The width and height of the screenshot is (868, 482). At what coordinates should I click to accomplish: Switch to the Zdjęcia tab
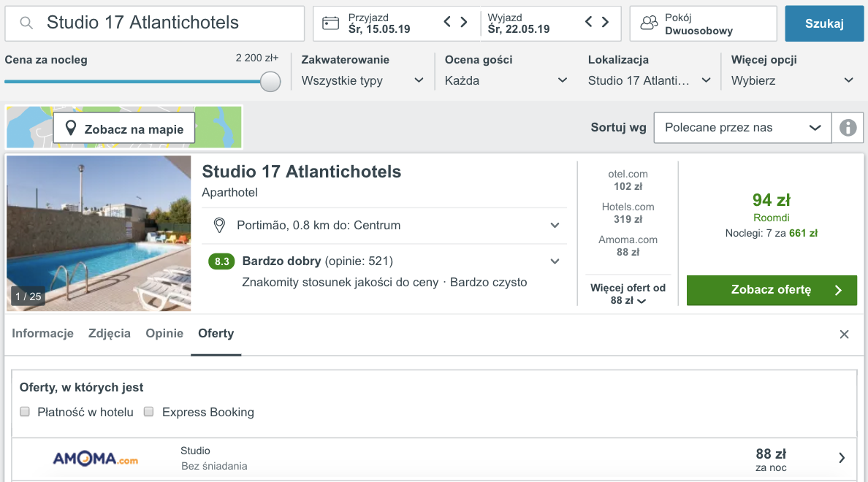tap(110, 333)
